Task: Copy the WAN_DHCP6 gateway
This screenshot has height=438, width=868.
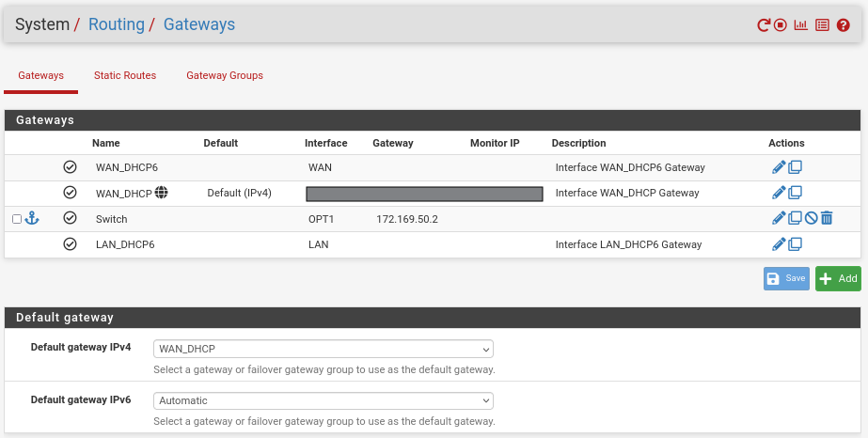Action: click(795, 167)
